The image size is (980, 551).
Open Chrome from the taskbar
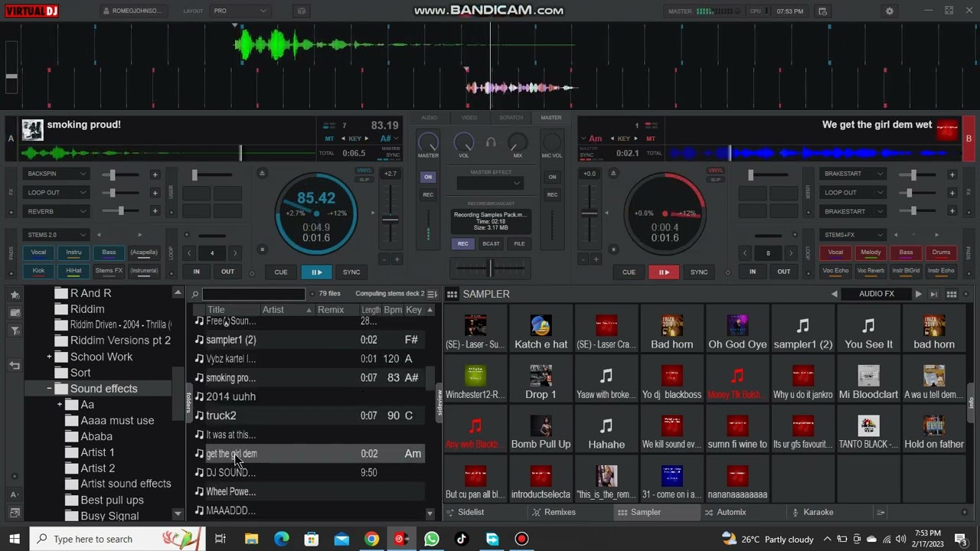(x=371, y=539)
